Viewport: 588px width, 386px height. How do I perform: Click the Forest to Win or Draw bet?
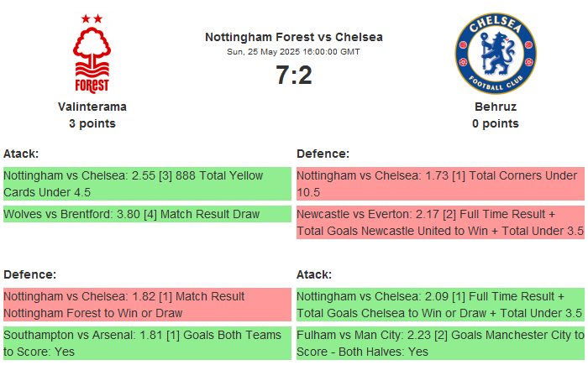click(x=147, y=305)
